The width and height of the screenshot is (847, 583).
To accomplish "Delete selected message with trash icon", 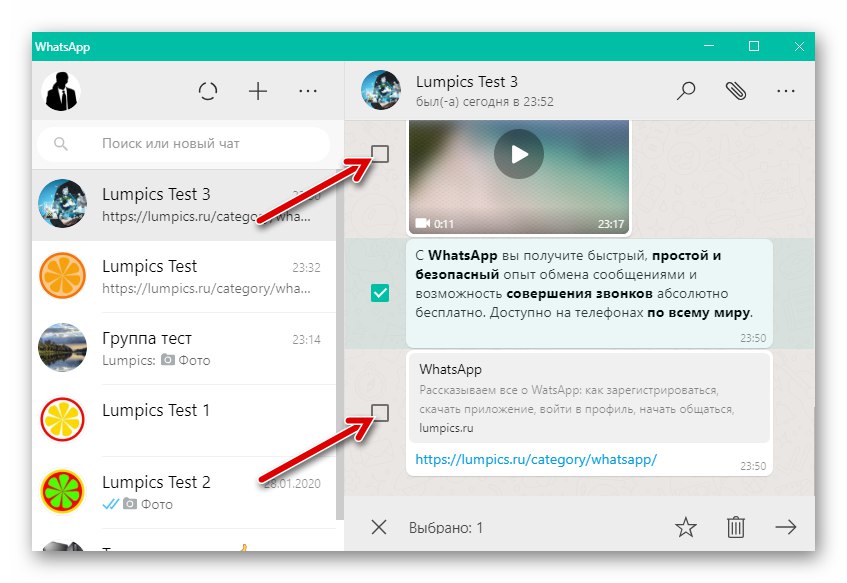I will (x=736, y=527).
